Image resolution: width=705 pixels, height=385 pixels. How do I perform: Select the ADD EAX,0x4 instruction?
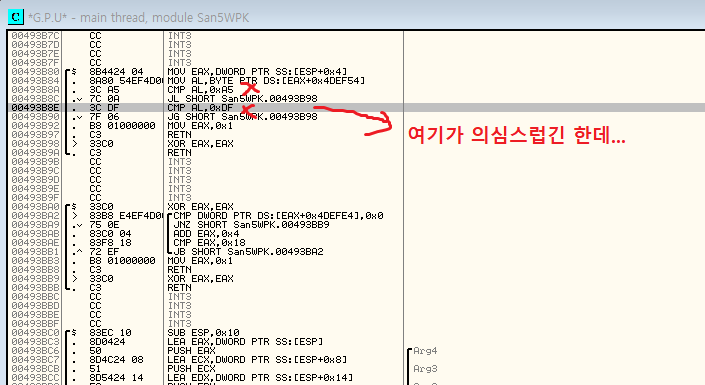(206, 233)
